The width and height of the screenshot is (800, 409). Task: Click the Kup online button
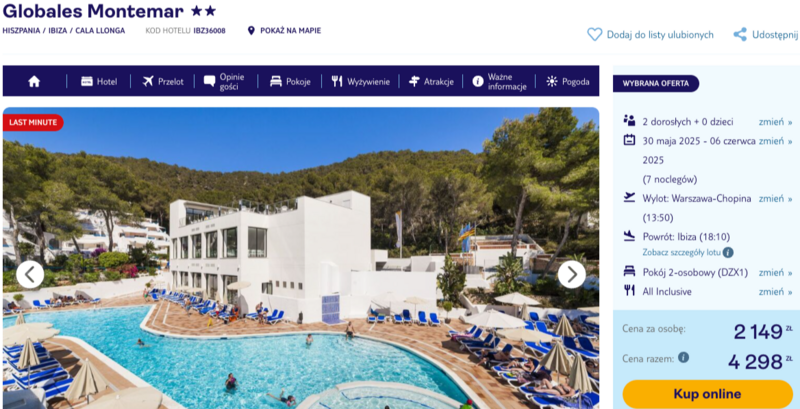click(x=707, y=394)
